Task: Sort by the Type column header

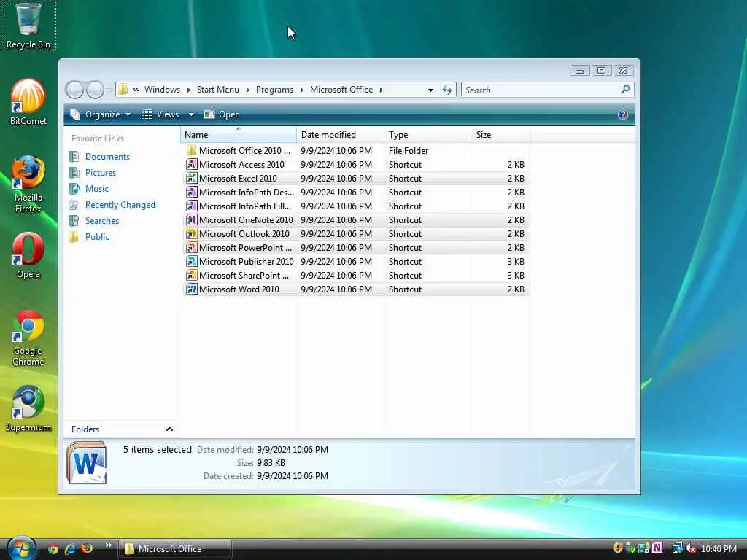Action: point(427,135)
